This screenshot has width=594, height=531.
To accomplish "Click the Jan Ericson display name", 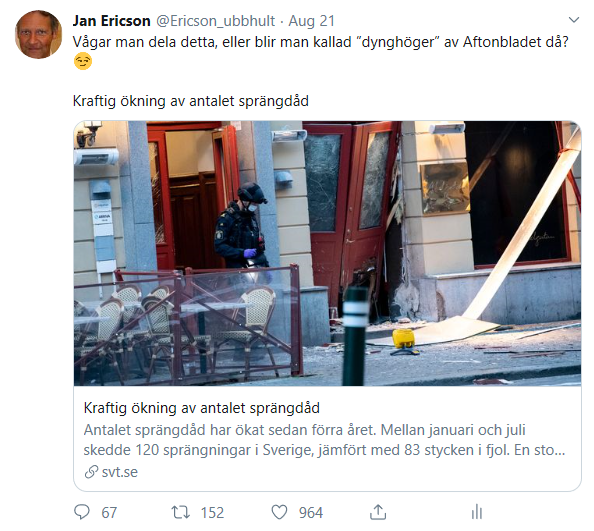I will (111, 21).
